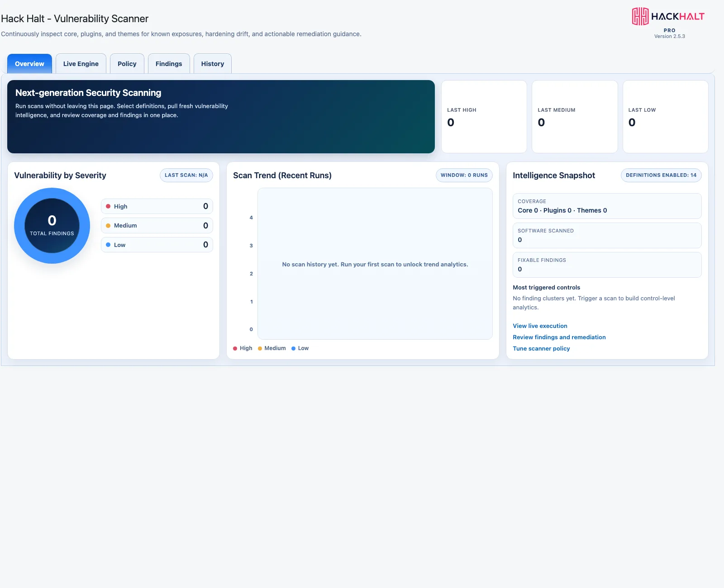Click the Low legend marker below chart
This screenshot has width=724, height=588.
(x=293, y=348)
